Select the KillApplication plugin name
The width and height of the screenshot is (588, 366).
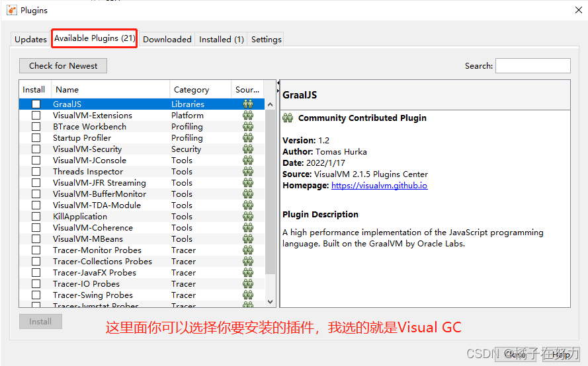(x=80, y=217)
